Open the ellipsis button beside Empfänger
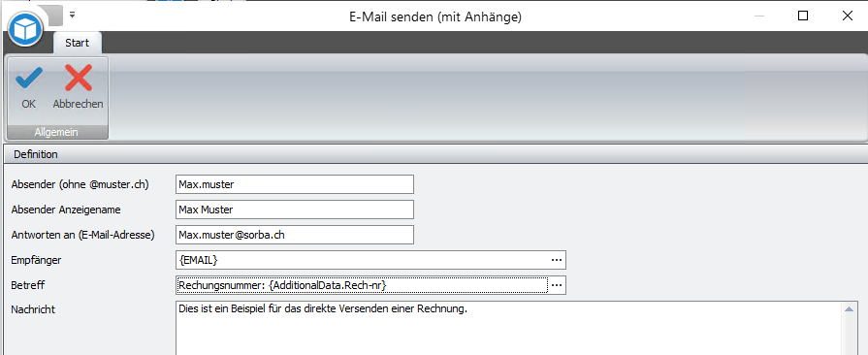This screenshot has width=868, height=355. pos(557,259)
